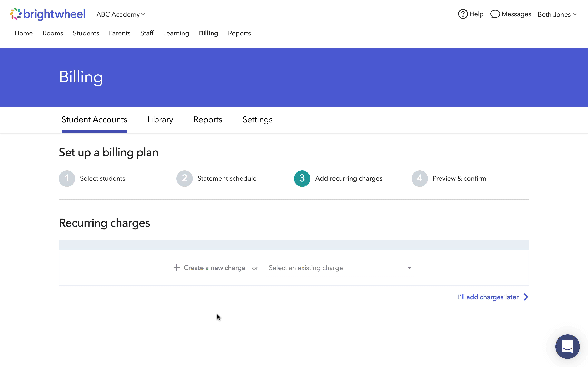Click the Reports billing subtab

[x=208, y=120]
